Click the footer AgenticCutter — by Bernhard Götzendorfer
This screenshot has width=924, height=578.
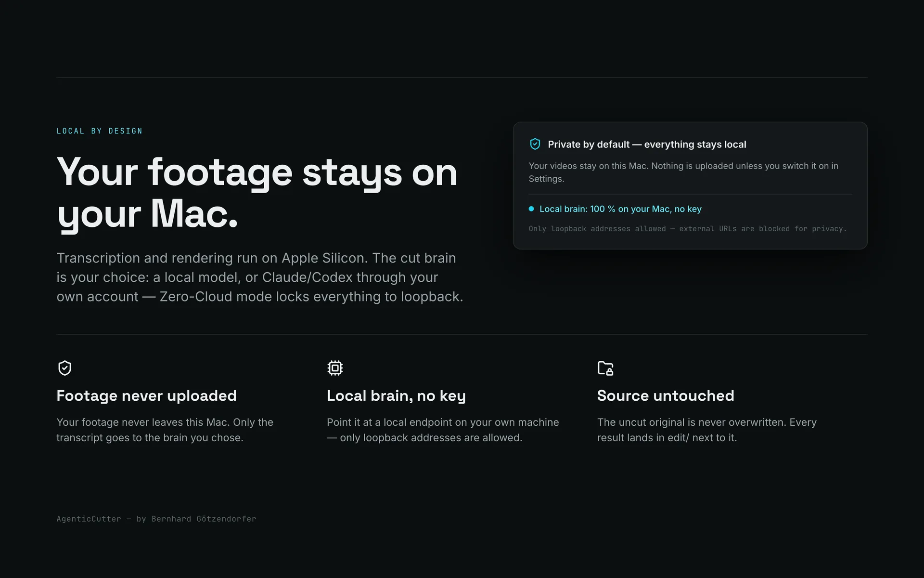tap(156, 519)
